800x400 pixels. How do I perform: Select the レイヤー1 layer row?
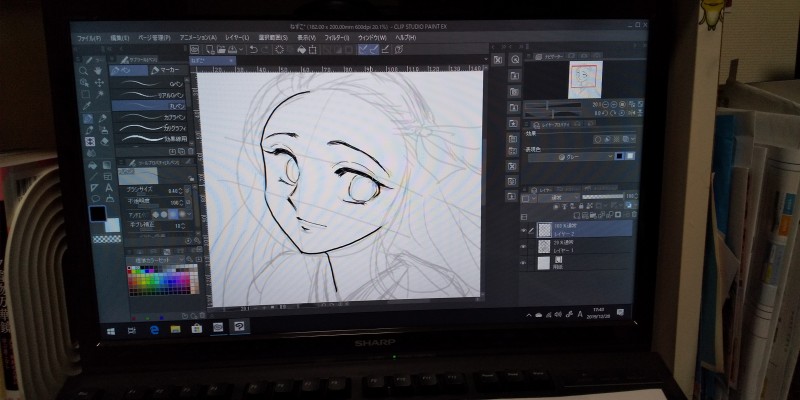coord(577,247)
